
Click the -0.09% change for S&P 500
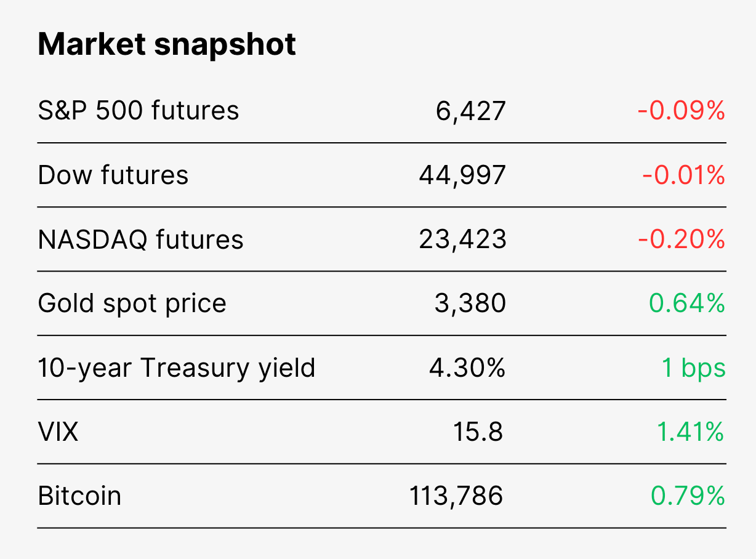681,111
